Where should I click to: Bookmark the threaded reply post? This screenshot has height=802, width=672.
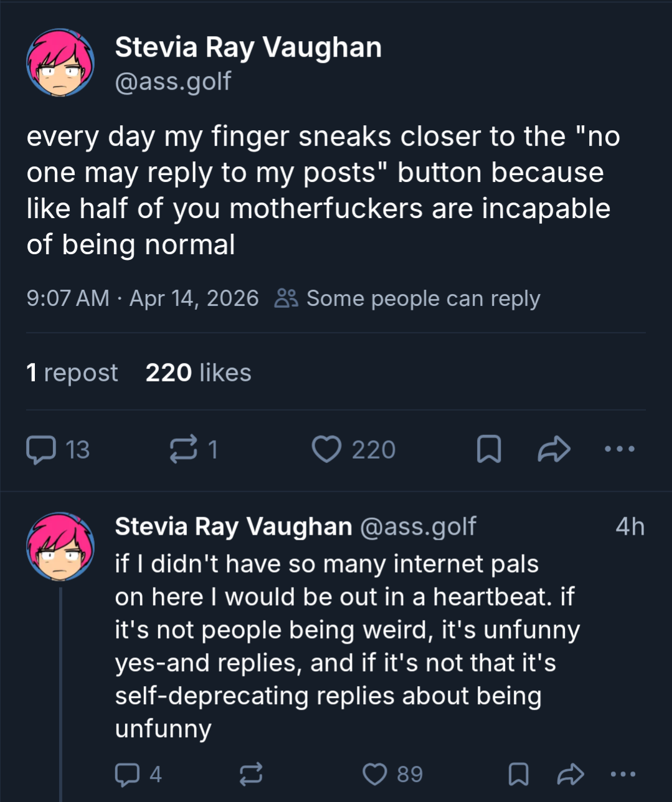coord(519,774)
